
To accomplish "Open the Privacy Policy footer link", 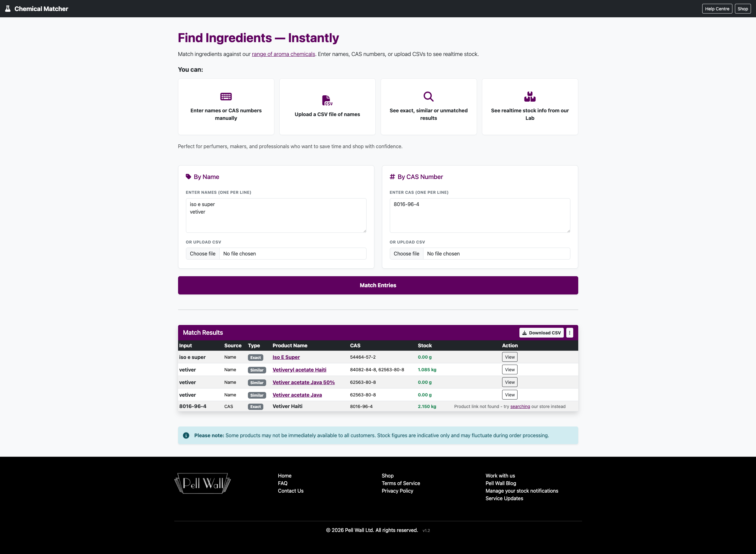I will tap(397, 491).
